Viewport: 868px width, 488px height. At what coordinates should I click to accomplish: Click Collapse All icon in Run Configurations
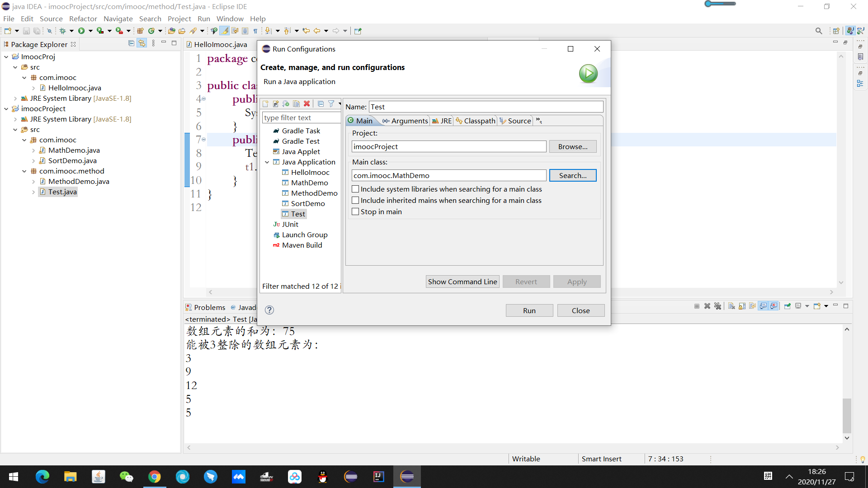click(321, 103)
